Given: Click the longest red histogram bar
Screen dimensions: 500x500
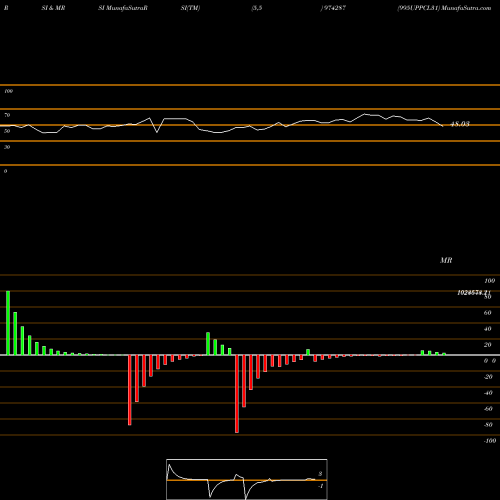Looking at the screenshot, I should pos(237,394).
